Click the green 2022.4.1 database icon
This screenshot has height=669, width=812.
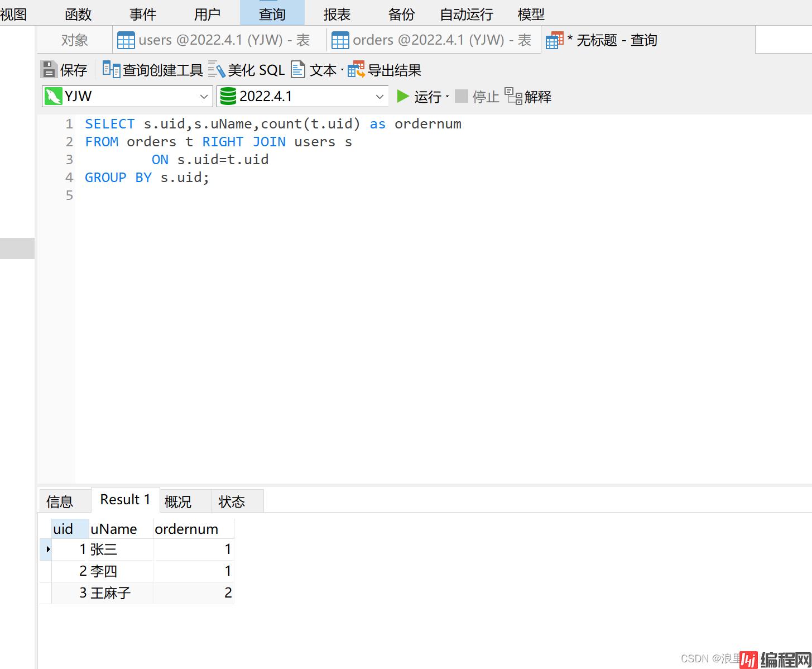click(x=228, y=96)
